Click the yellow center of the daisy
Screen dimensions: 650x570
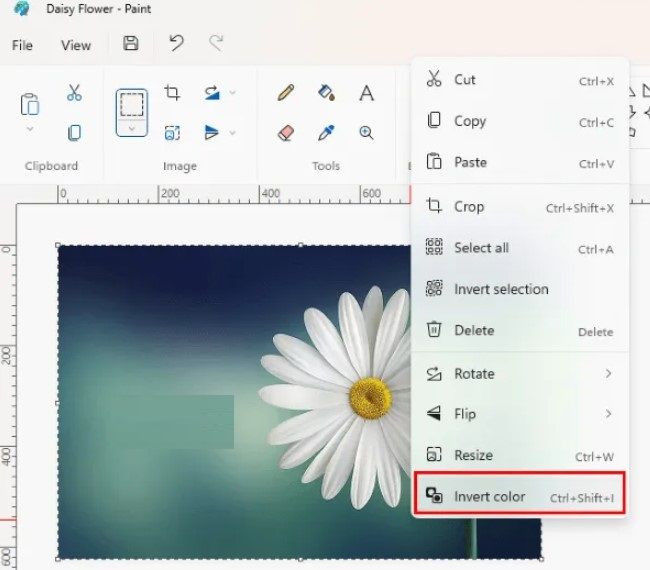point(369,398)
